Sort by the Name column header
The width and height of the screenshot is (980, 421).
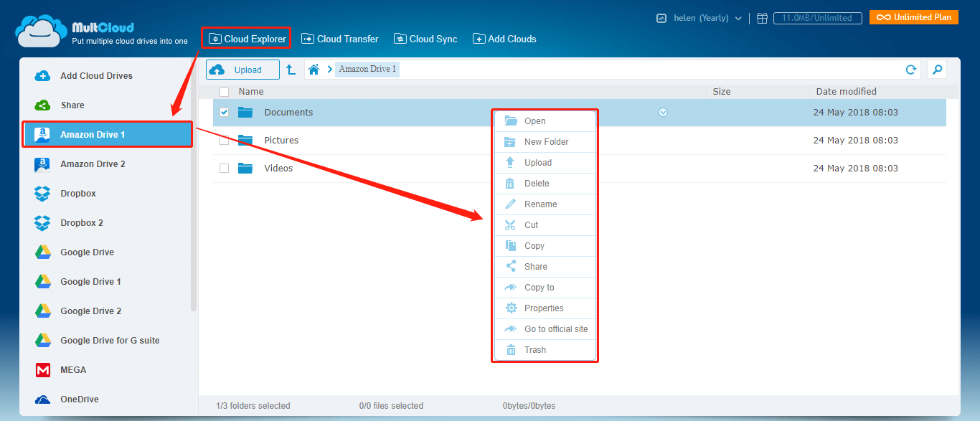[x=251, y=92]
